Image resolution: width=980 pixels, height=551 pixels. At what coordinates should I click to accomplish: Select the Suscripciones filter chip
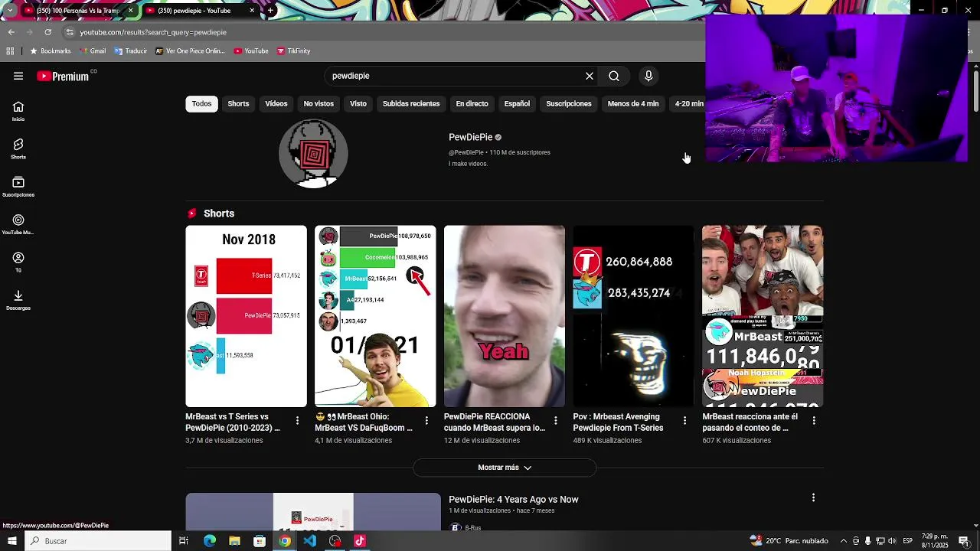pyautogui.click(x=569, y=104)
